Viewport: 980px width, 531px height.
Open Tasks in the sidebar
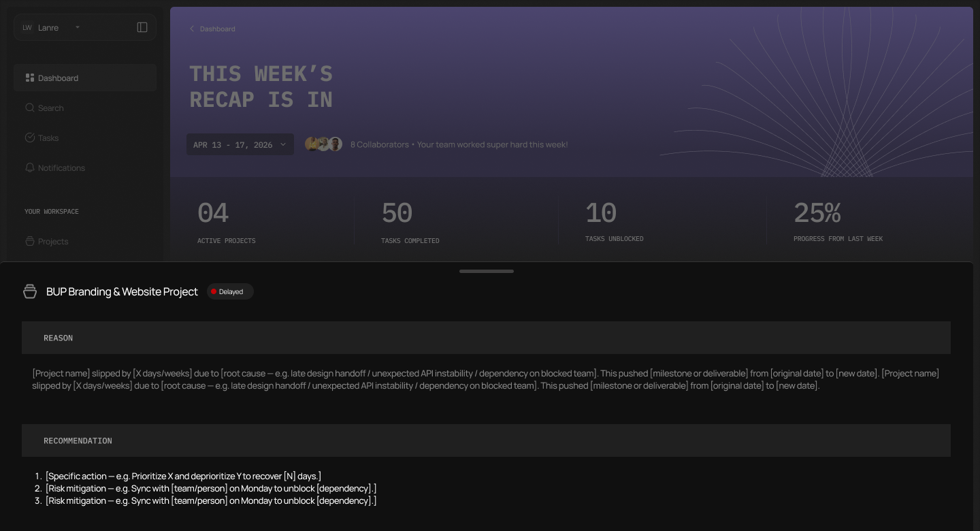(85, 138)
